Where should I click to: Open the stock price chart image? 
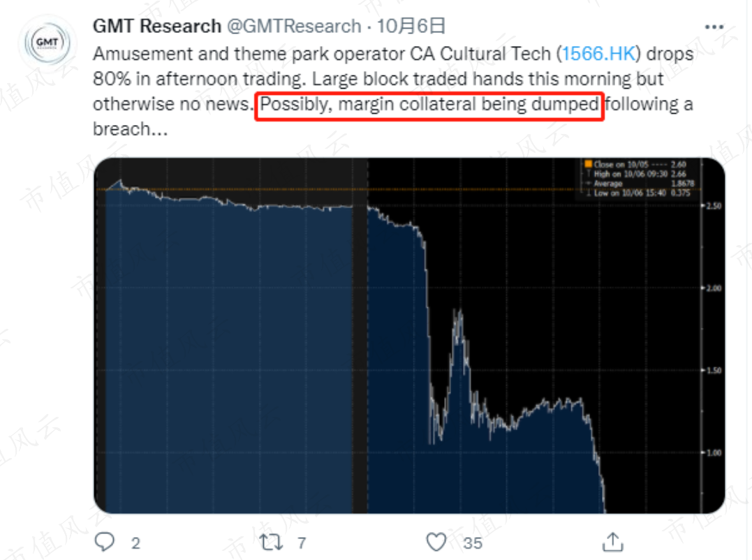click(x=409, y=336)
